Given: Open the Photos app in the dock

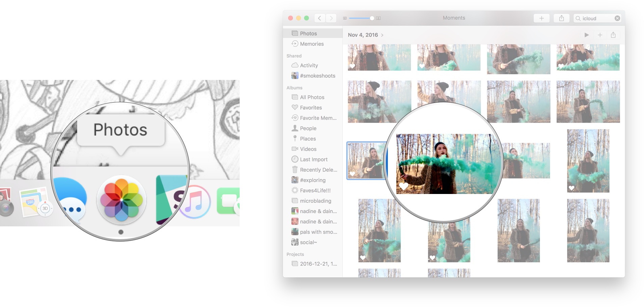Looking at the screenshot, I should point(122,200).
